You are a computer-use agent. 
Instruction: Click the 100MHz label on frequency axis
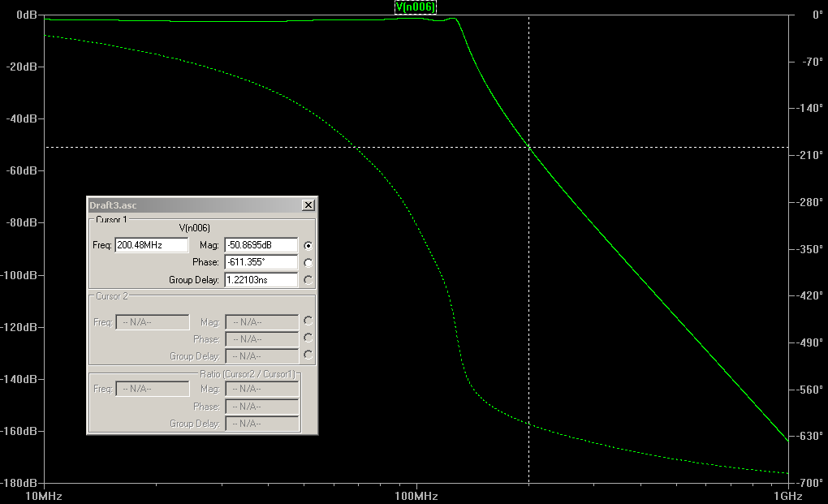point(416,496)
